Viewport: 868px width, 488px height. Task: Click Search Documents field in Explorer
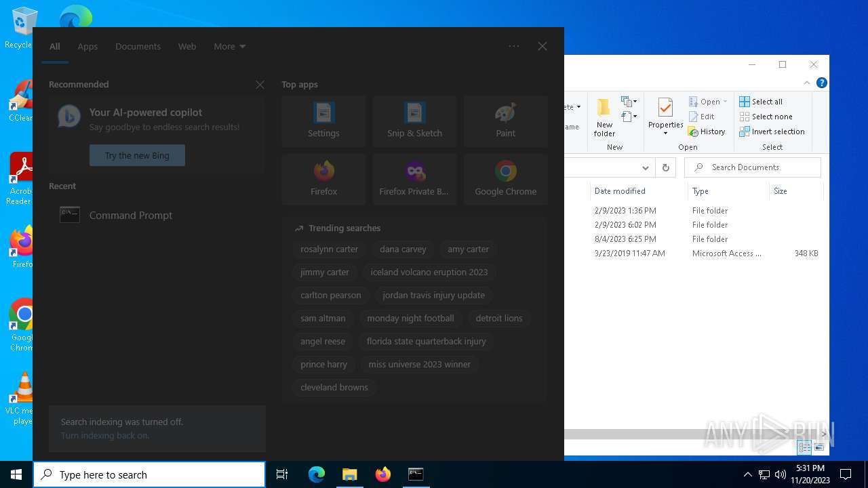coord(752,167)
